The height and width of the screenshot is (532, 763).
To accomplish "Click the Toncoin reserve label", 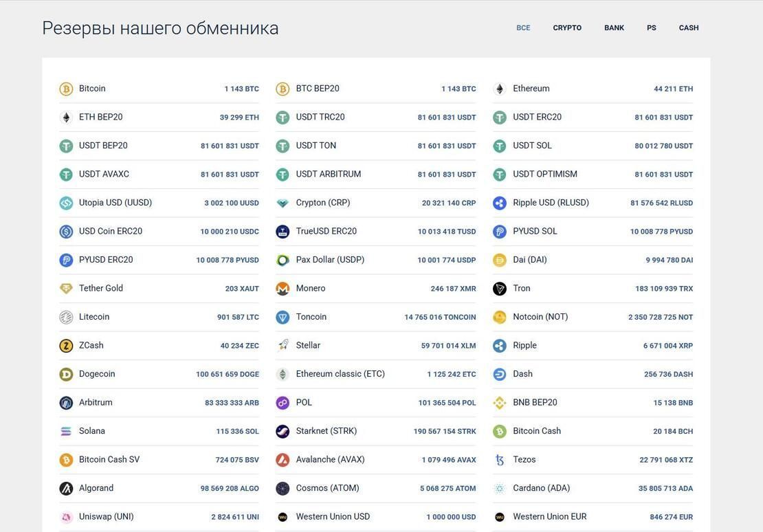I will click(x=311, y=317).
